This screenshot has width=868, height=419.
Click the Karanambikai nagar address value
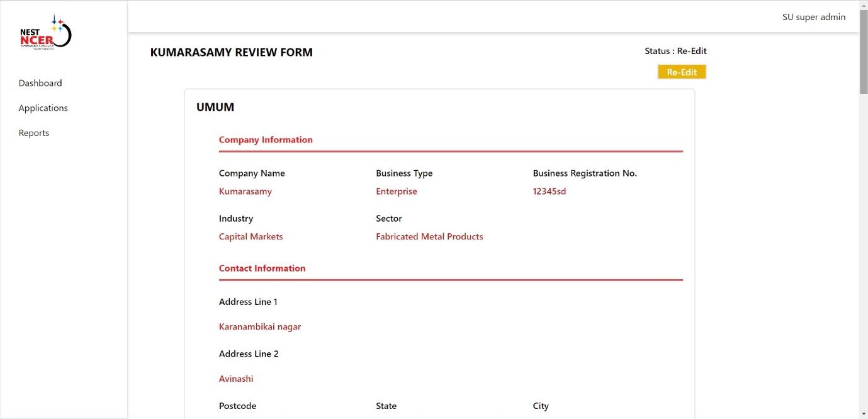pyautogui.click(x=260, y=327)
